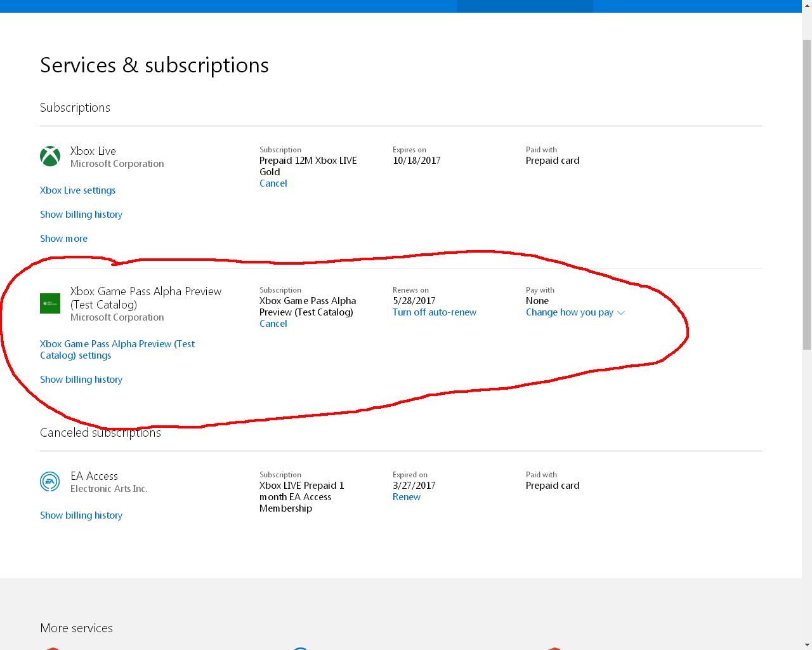Click the Xbox Game Pass green icon
The height and width of the screenshot is (650, 812).
point(50,303)
